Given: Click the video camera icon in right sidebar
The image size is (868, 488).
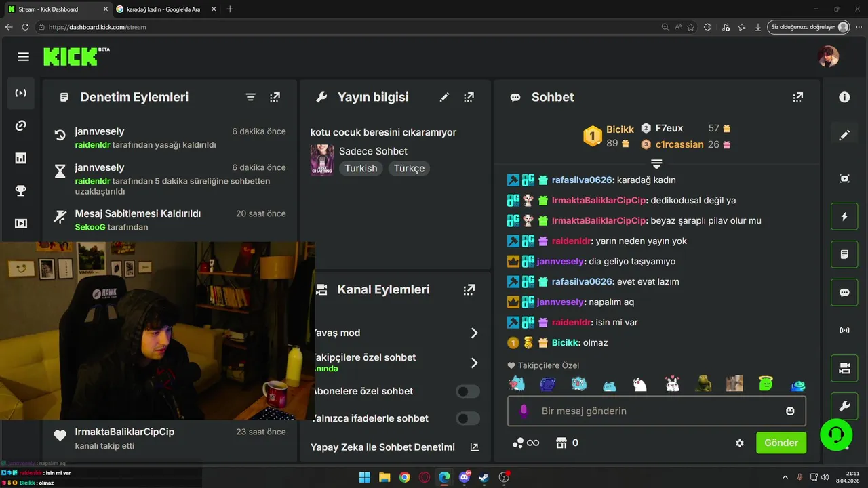Looking at the screenshot, I should (844, 369).
